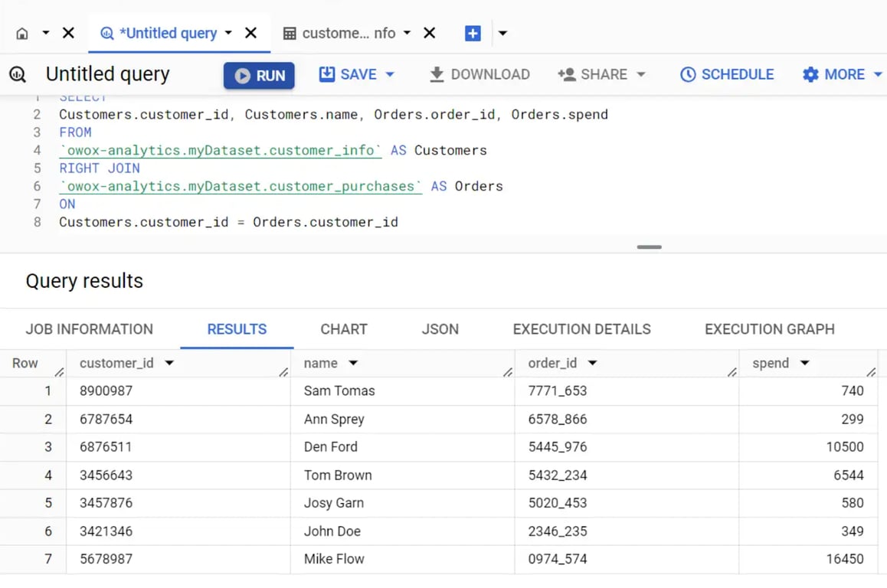Click the editor-results pane splitter handle
Screen dimensions: 887x588
pyautogui.click(x=649, y=247)
